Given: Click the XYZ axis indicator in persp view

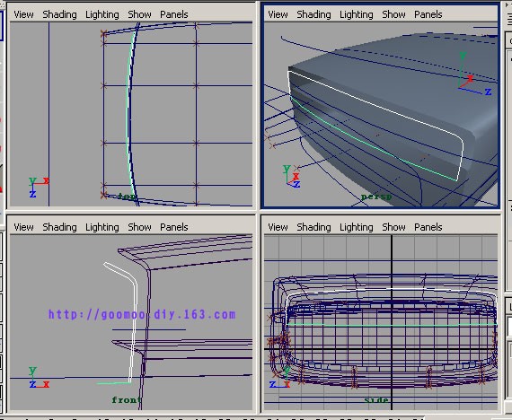Looking at the screenshot, I should pyautogui.click(x=292, y=177).
